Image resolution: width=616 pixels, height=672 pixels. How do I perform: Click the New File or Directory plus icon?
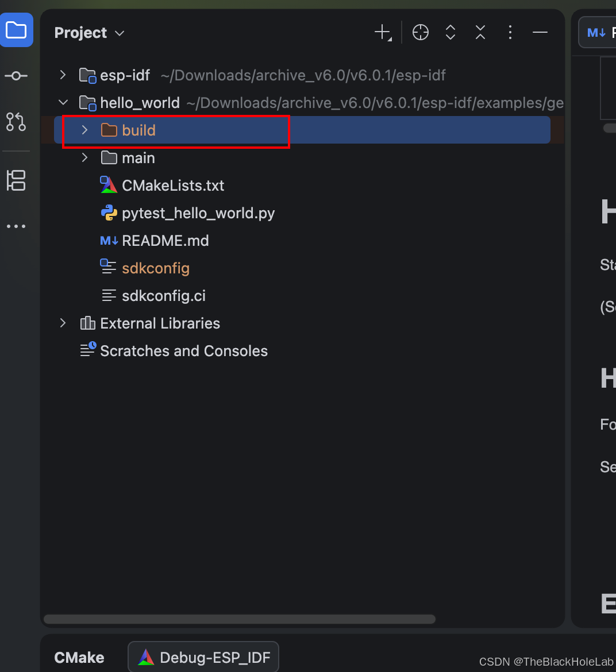383,33
